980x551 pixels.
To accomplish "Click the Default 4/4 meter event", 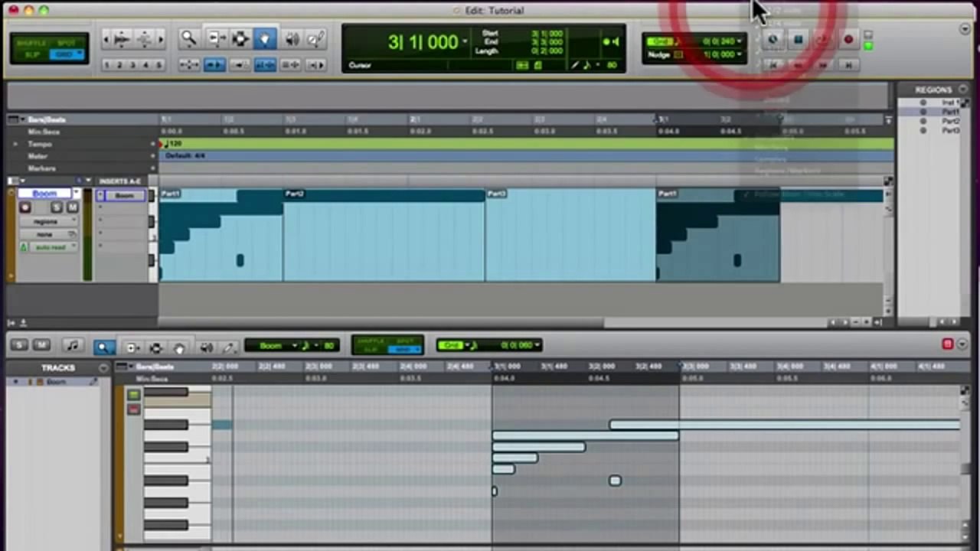I will tap(184, 156).
